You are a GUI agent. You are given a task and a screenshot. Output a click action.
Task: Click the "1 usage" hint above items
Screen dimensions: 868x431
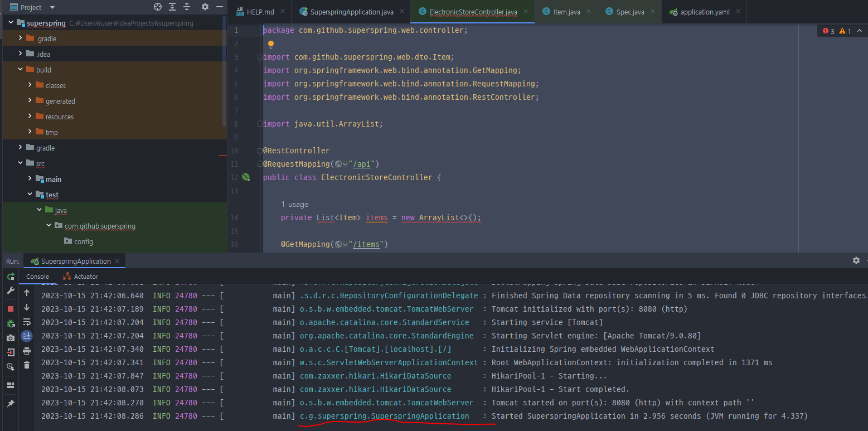295,204
